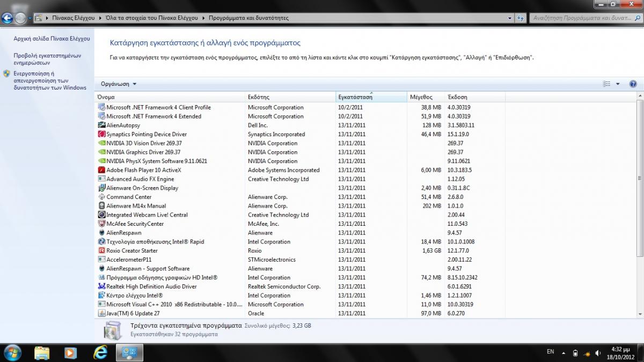
Task: Click Πίνακας Ελέγχου in the breadcrumb
Action: click(x=74, y=18)
